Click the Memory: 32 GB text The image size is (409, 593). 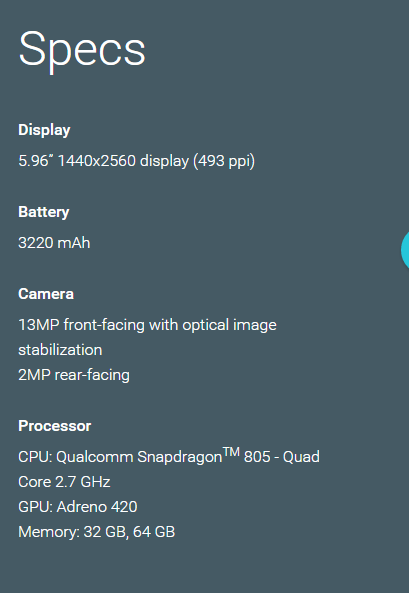(x=72, y=532)
